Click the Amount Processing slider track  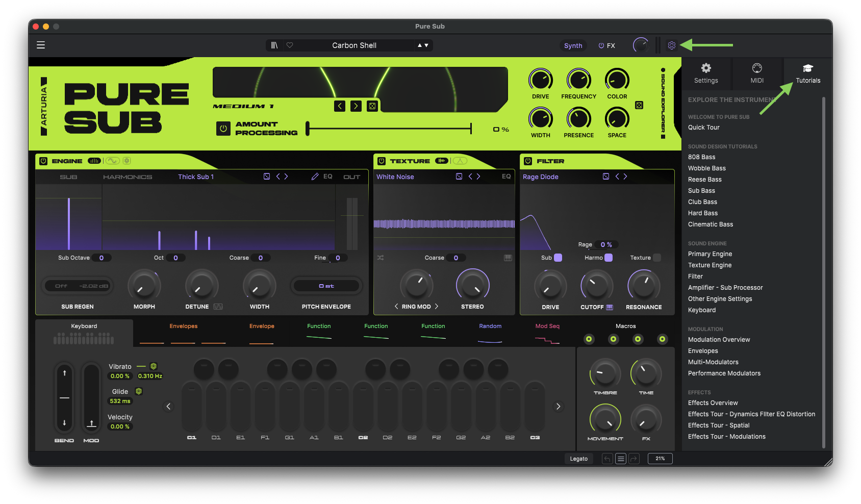pyautogui.click(x=389, y=129)
